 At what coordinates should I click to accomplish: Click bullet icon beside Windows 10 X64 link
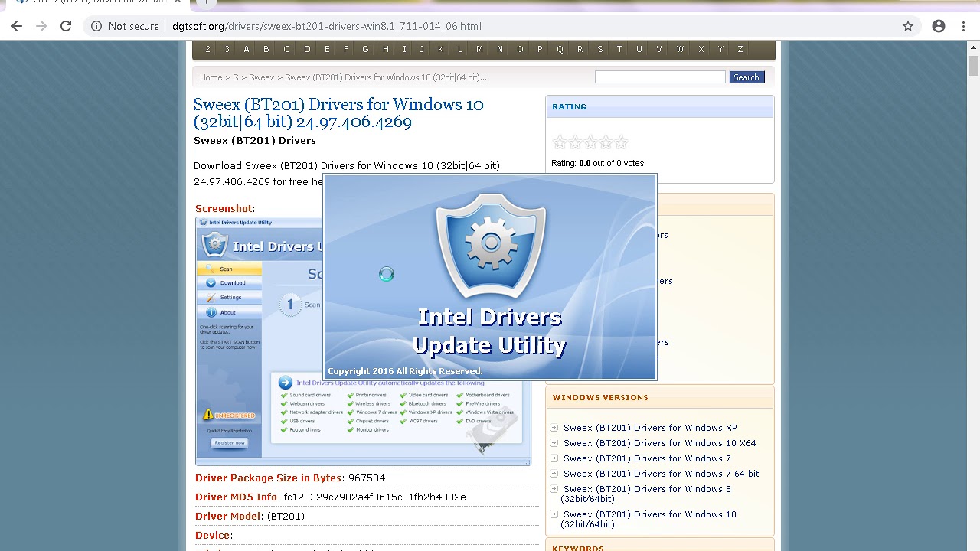(x=554, y=443)
